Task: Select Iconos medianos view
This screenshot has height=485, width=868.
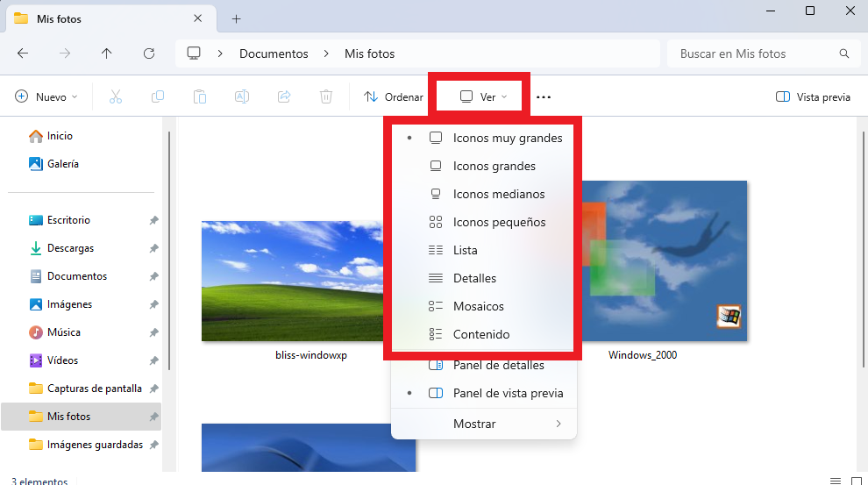Action: [x=483, y=195]
